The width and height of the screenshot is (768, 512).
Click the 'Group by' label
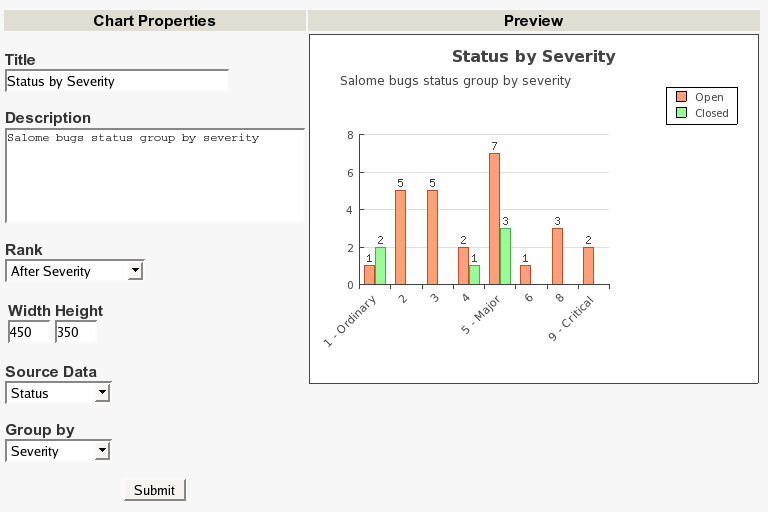coord(40,430)
